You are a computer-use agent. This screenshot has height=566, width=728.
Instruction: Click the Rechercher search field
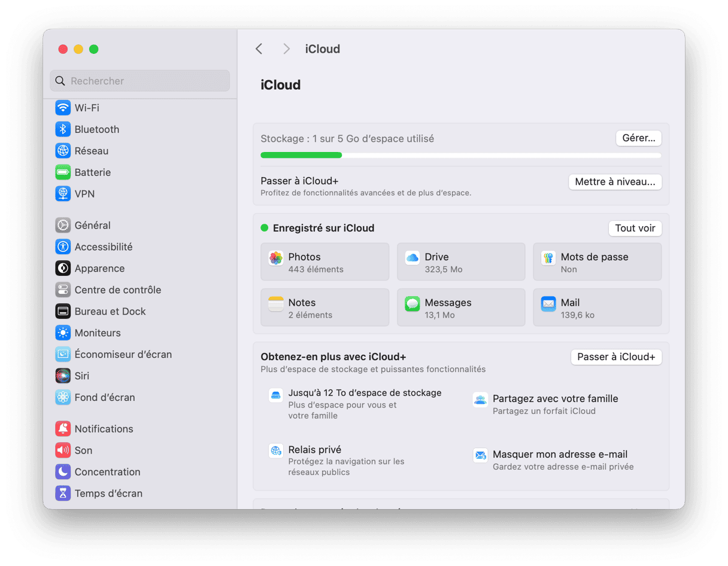(x=140, y=81)
